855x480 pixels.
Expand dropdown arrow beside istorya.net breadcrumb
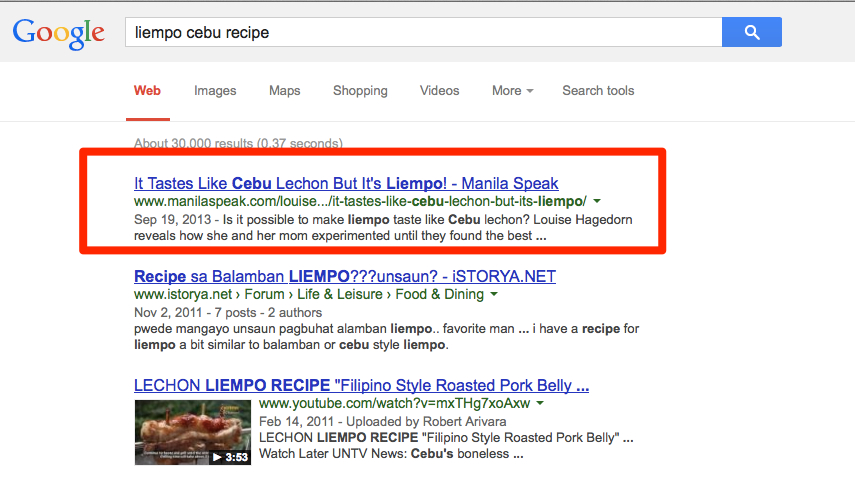point(494,295)
